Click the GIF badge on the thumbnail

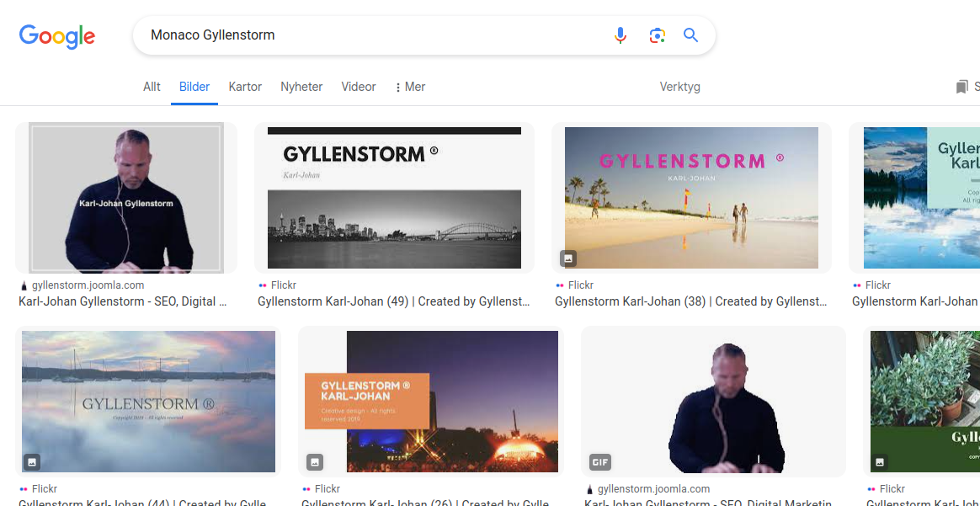point(600,462)
